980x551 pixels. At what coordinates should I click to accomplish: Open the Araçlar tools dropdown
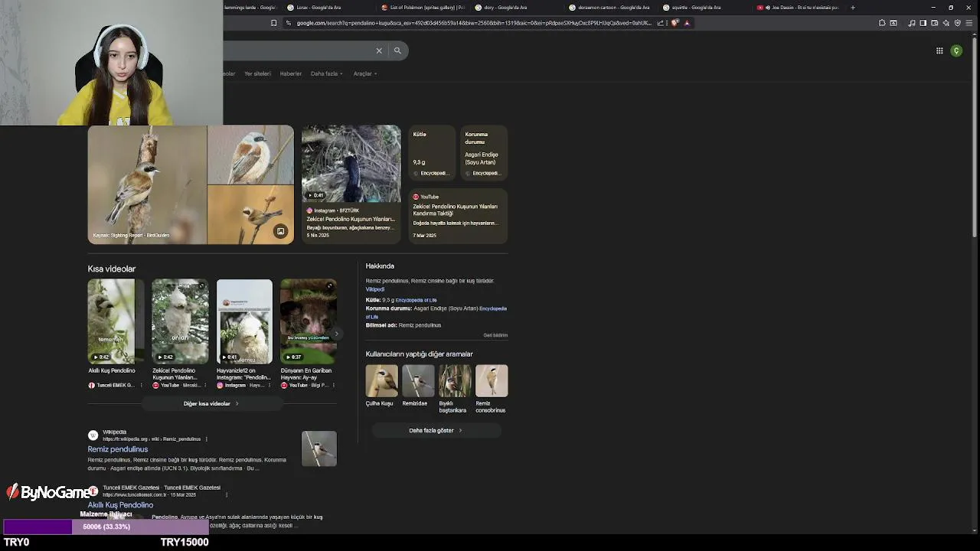[365, 73]
